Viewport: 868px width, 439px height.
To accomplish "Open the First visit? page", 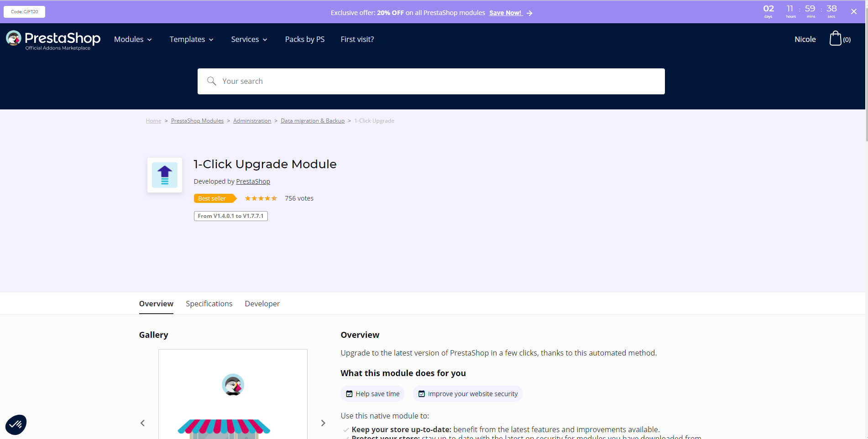I will click(357, 39).
